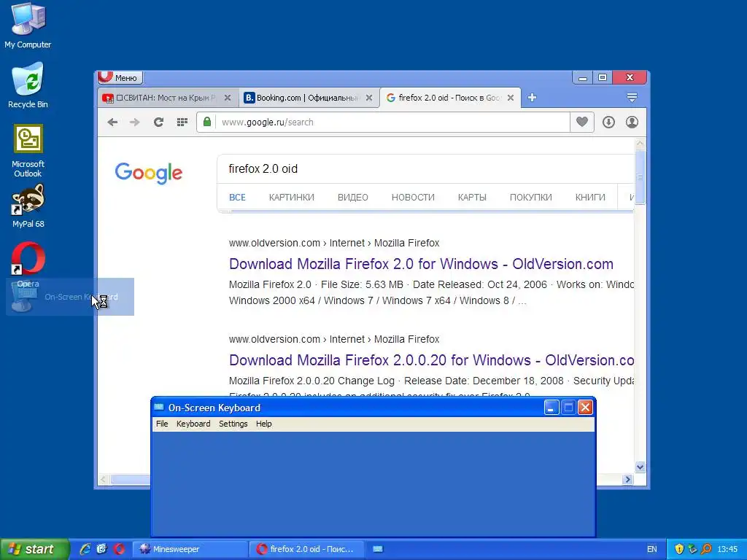Image resolution: width=747 pixels, height=560 pixels.
Task: Restore the Opera browser window size
Action: [603, 77]
